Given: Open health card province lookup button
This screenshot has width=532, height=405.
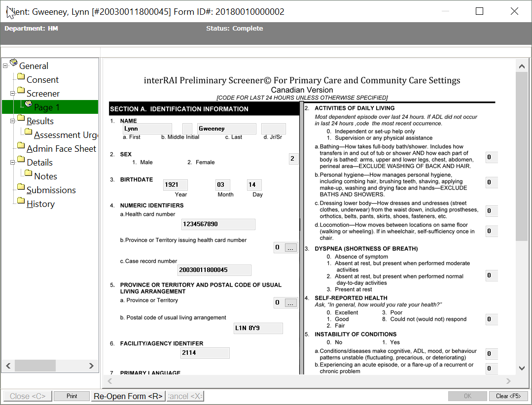Looking at the screenshot, I should click(x=290, y=248).
